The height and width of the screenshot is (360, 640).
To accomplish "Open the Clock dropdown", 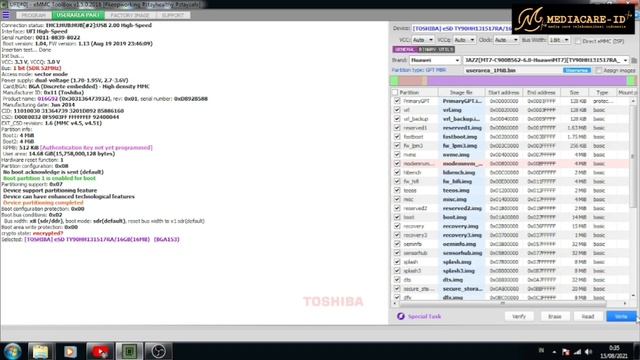I will [506, 40].
